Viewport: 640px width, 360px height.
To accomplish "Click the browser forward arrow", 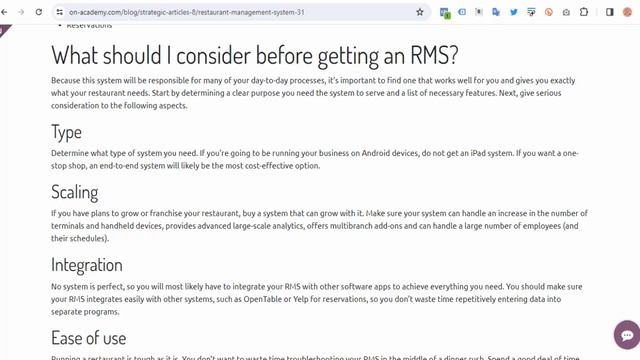I will (x=21, y=12).
